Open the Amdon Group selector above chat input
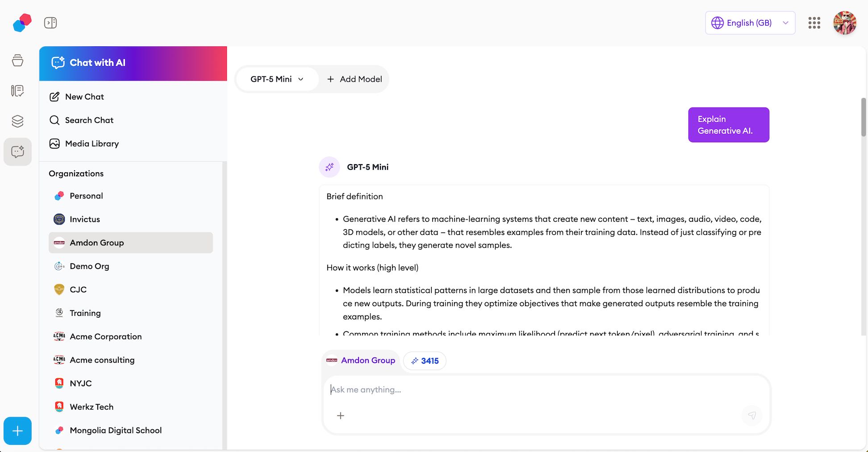868x452 pixels. pos(361,361)
